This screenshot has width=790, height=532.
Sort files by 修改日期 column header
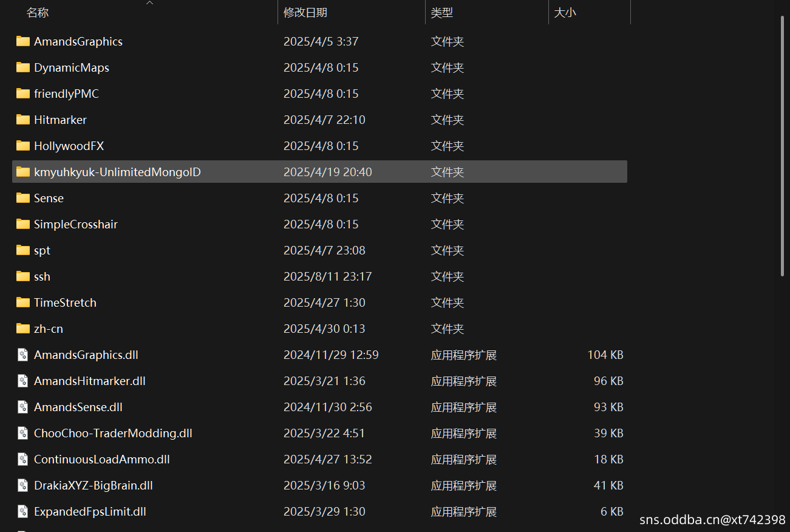coord(305,12)
